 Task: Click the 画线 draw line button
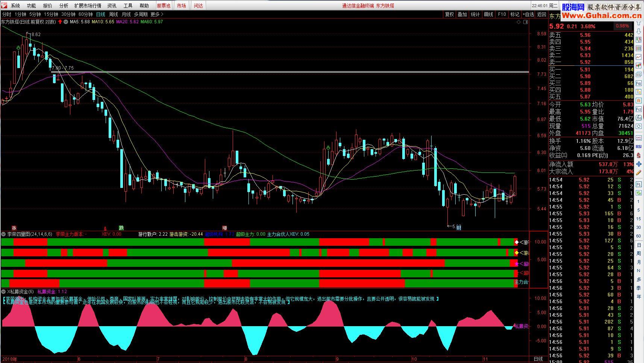[489, 14]
